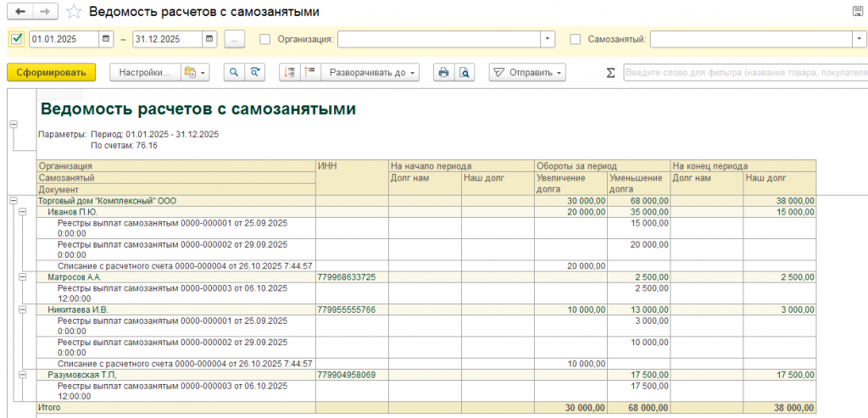Open the Организация dropdown list
868x418 pixels.
[548, 39]
